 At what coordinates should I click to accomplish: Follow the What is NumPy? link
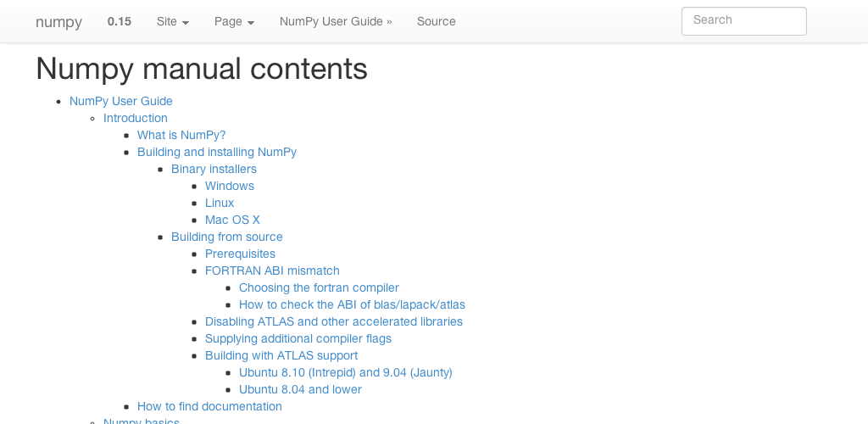click(181, 135)
